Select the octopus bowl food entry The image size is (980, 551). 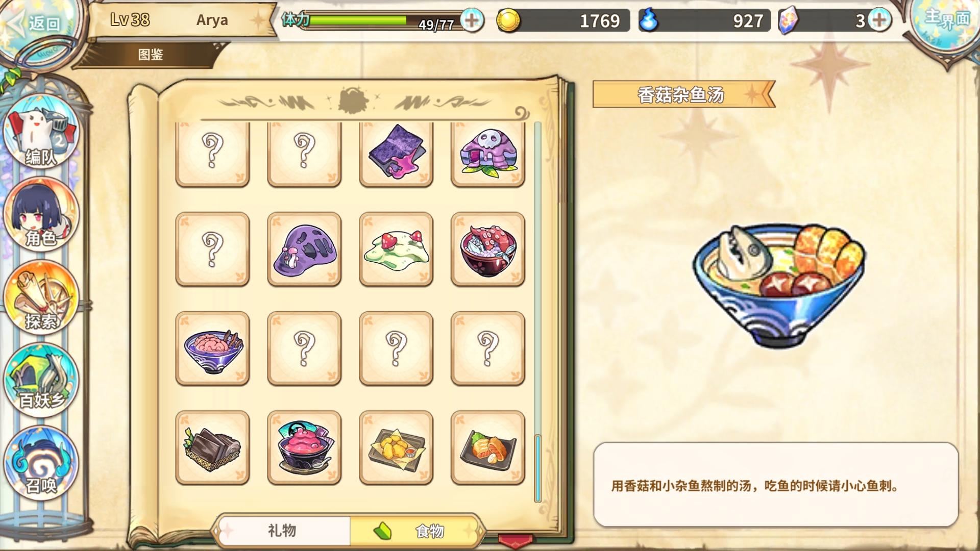(488, 249)
